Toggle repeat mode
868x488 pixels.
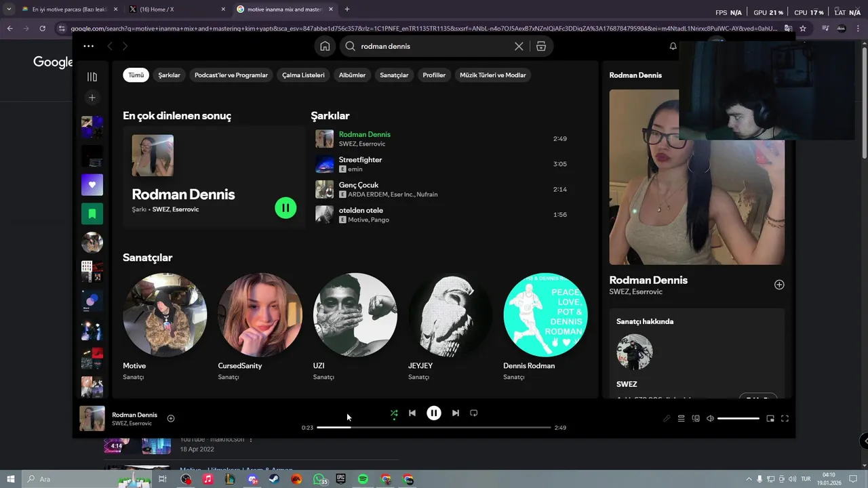click(474, 413)
